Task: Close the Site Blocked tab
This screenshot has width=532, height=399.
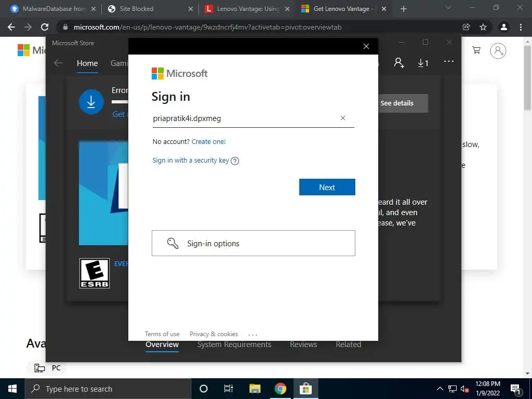Action: (191, 9)
